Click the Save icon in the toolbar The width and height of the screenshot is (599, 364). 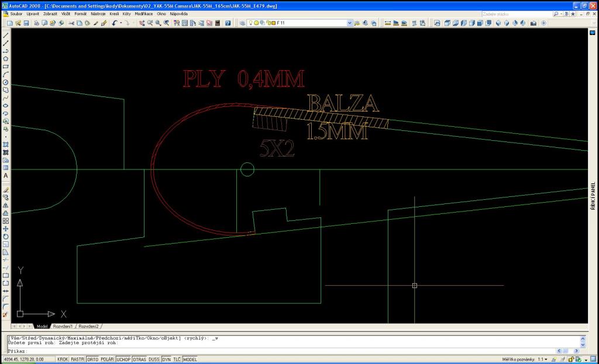(x=26, y=23)
